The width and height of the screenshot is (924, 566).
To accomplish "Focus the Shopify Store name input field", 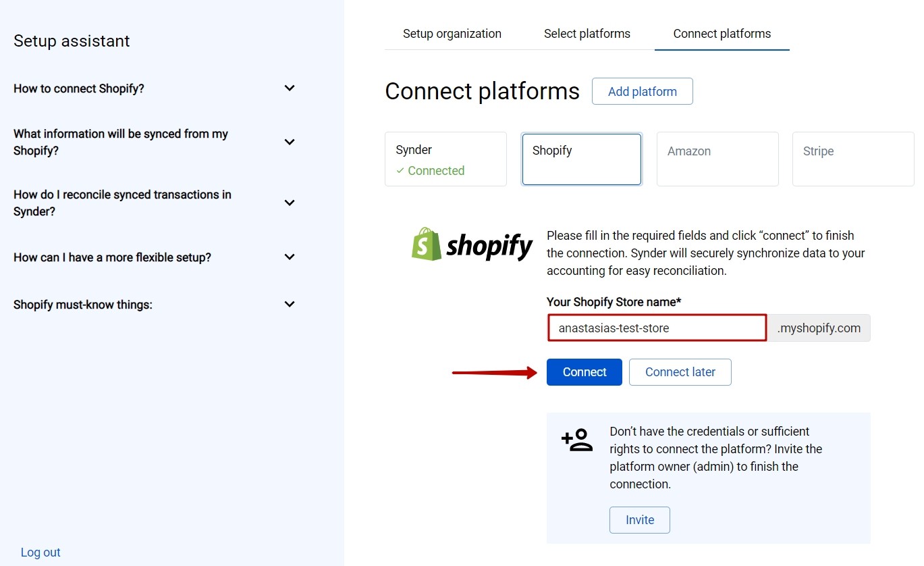I will pyautogui.click(x=657, y=328).
